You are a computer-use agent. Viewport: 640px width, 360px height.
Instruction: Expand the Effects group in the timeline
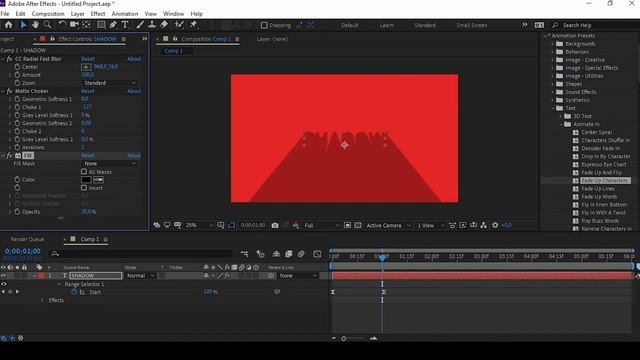tap(42, 300)
